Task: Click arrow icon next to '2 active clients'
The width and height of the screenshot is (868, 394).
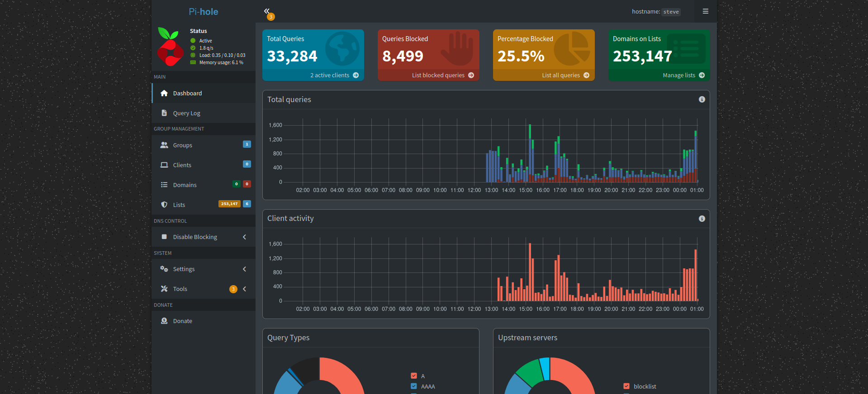Action: [x=356, y=75]
